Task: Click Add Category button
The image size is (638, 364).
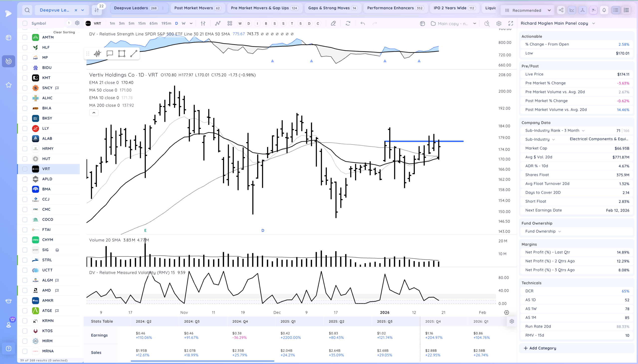Action: click(540, 348)
